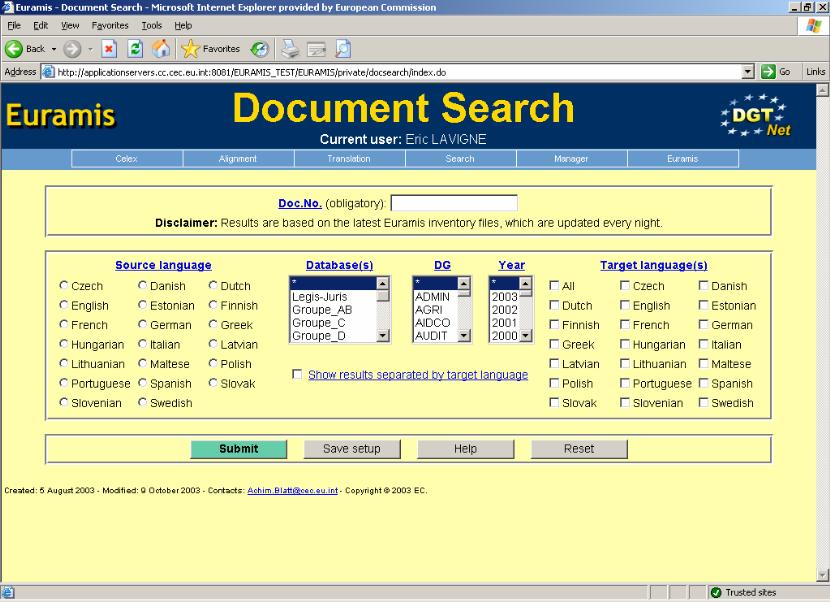830x602 pixels.
Task: Click the green Go arrow icon
Action: pyautogui.click(x=768, y=71)
